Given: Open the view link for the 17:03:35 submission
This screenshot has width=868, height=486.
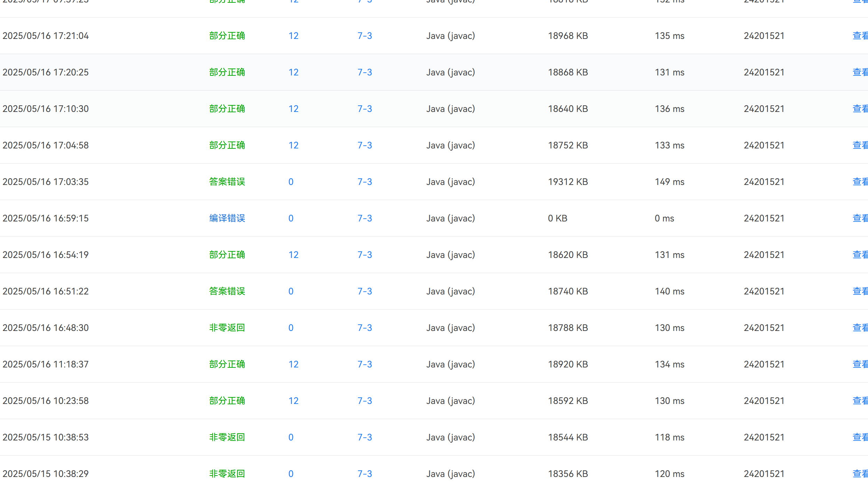Looking at the screenshot, I should click(x=860, y=182).
